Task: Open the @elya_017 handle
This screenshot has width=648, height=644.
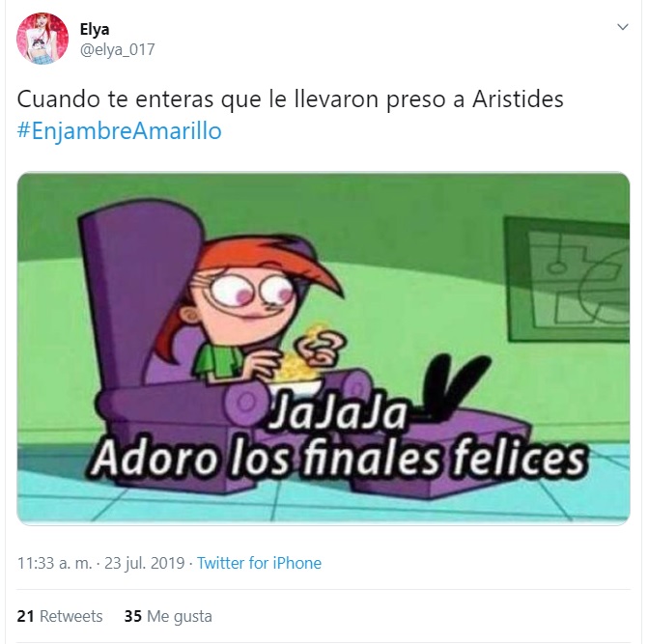Action: [x=117, y=49]
